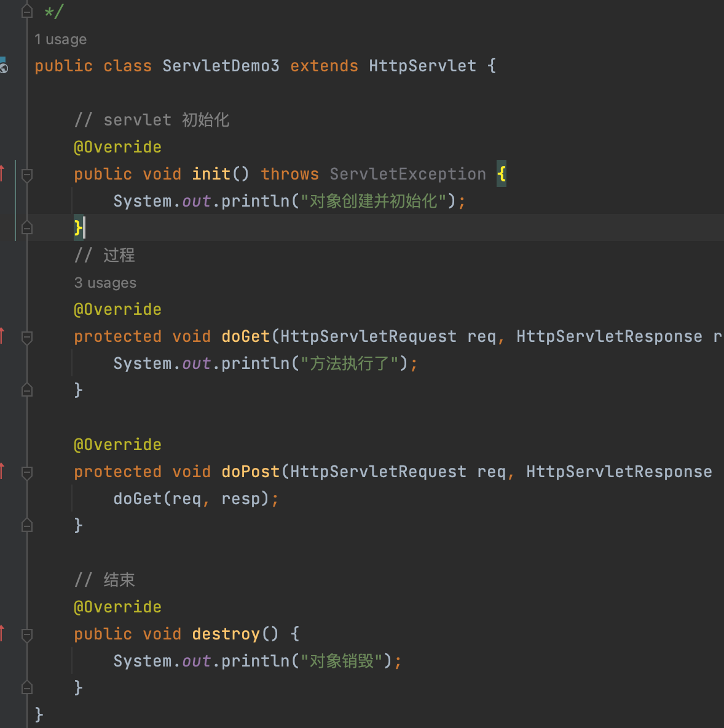Viewport: 724px width, 728px height.
Task: Click the closing fold marker of doGet
Action: tap(27, 390)
